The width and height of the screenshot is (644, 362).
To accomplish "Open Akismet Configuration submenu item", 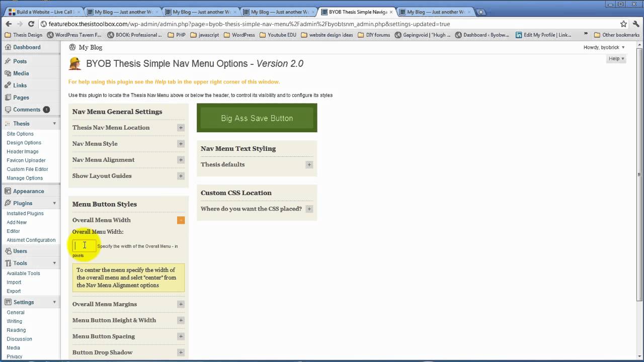I will click(31, 240).
